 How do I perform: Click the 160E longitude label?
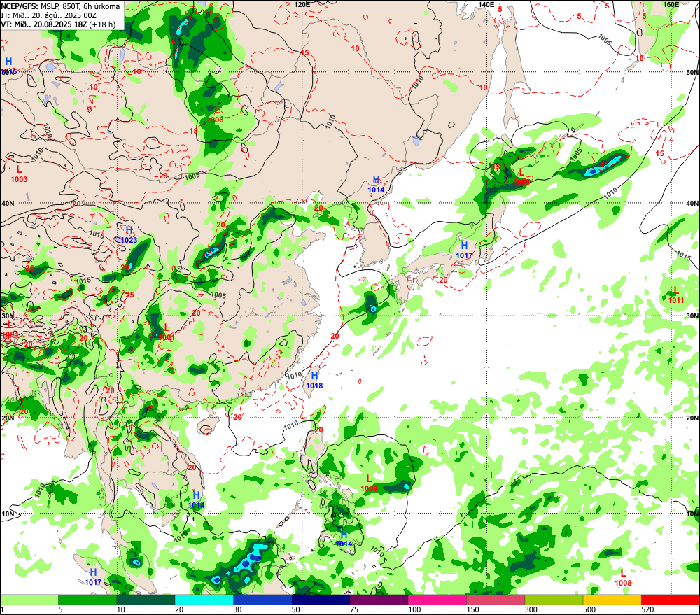671,4
